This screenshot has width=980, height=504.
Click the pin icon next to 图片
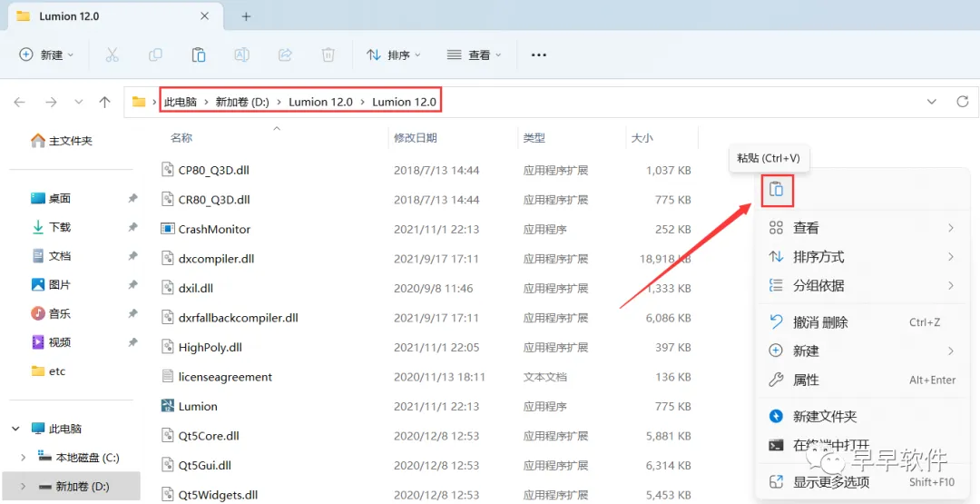click(x=132, y=284)
